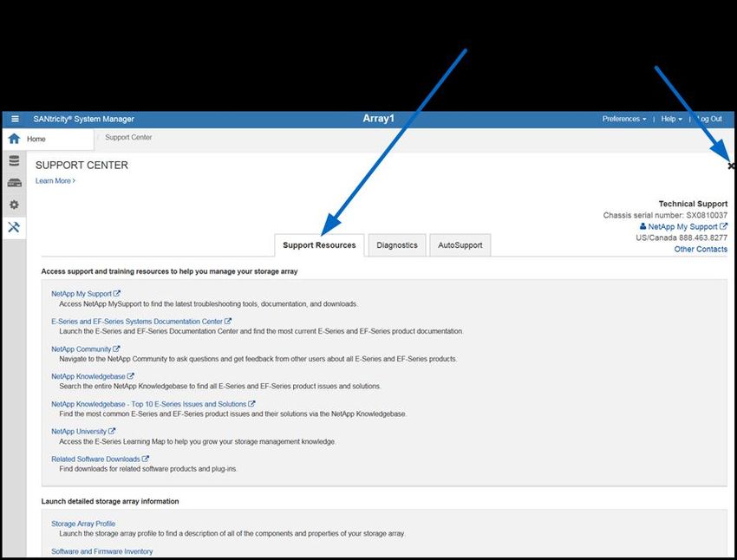Click the SANtricity System Manager title

[83, 119]
